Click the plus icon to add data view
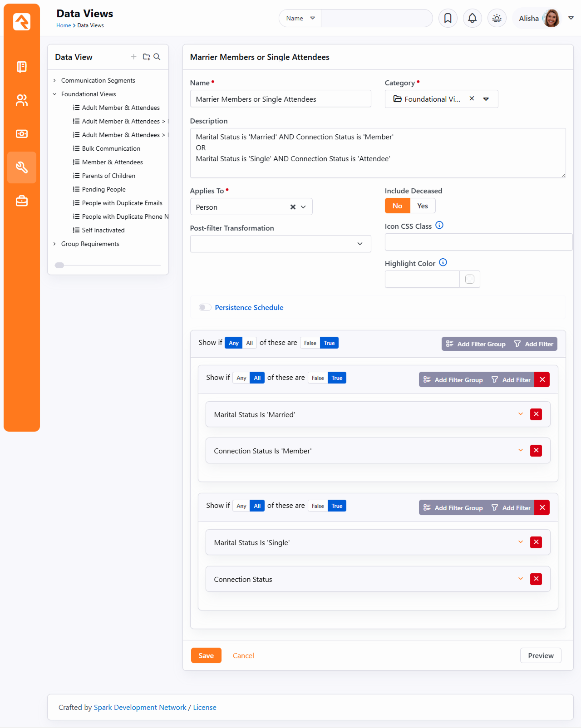This screenshot has height=728, width=581. pyautogui.click(x=133, y=57)
